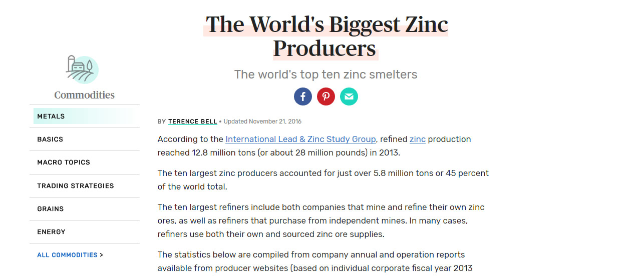The height and width of the screenshot is (277, 644).
Task: Click the article title The World's Biggest Zinc Producers
Action: [326, 36]
